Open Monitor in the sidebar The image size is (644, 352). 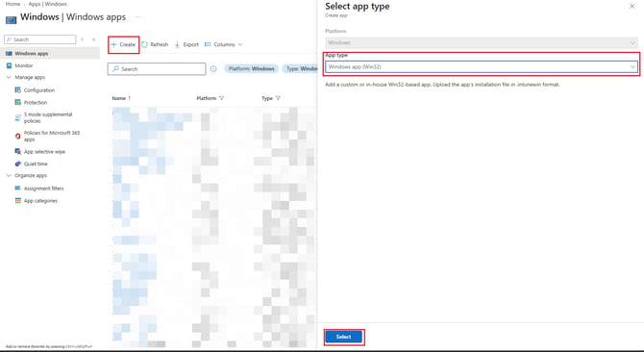click(x=24, y=65)
